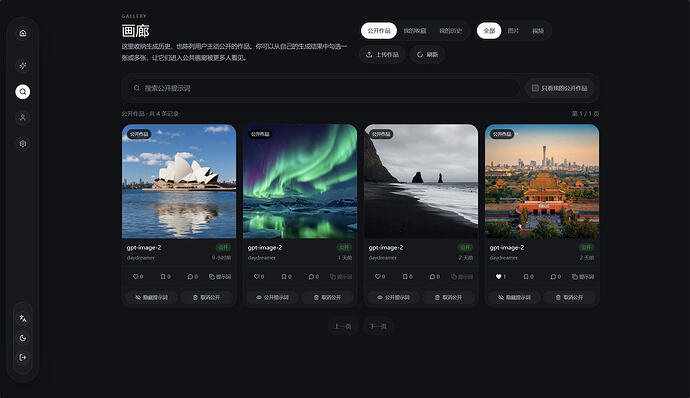This screenshot has height=398, width=690.
Task: Open the home icon in the sidebar
Action: pyautogui.click(x=23, y=33)
